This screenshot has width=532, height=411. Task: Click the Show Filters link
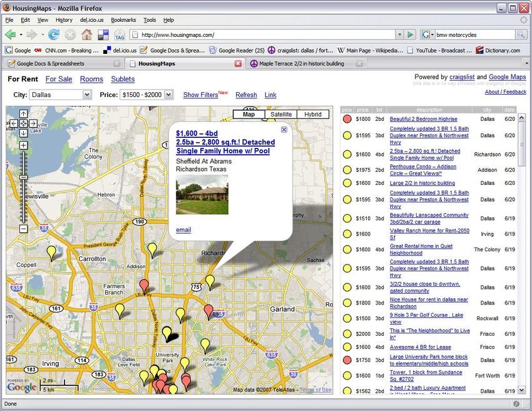(200, 95)
